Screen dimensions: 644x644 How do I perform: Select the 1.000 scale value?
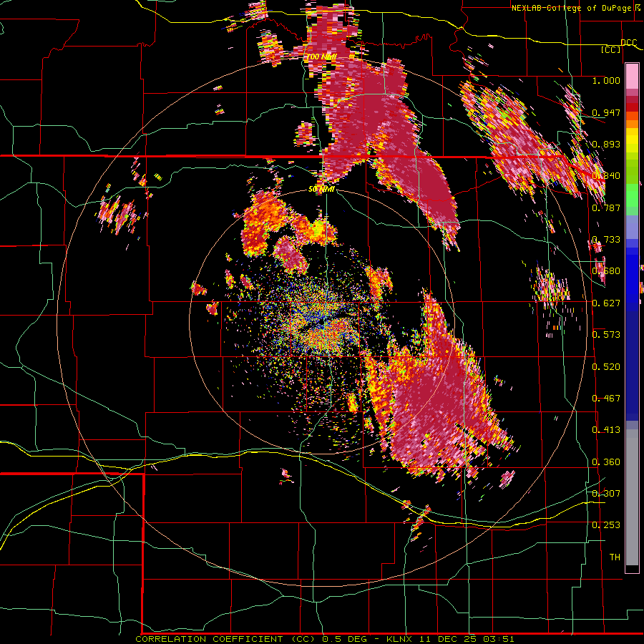pyautogui.click(x=606, y=80)
